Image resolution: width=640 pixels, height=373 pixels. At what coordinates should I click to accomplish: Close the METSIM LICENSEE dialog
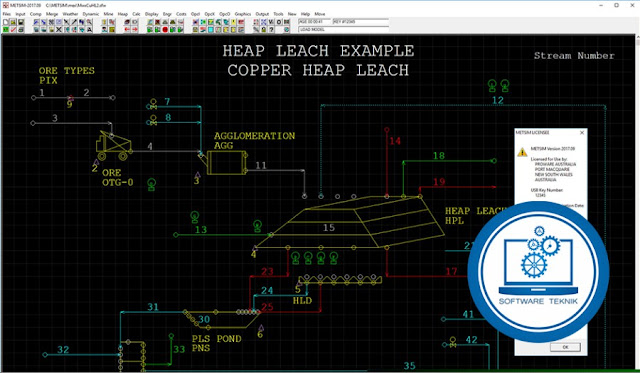[x=582, y=133]
